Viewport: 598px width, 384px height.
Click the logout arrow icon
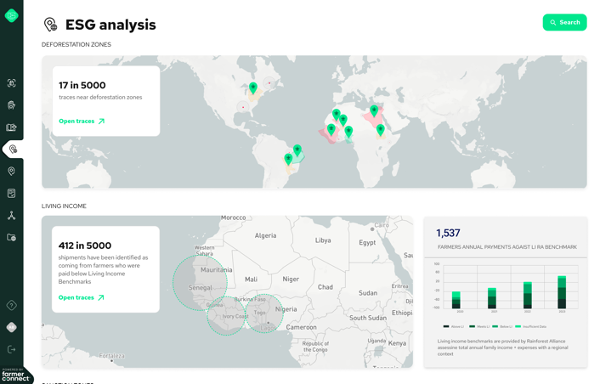click(x=11, y=349)
